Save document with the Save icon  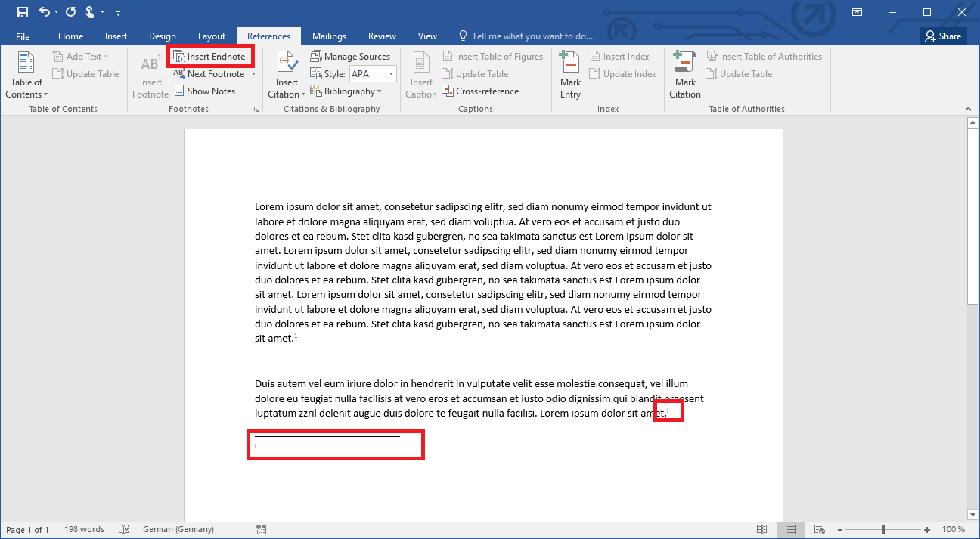[23, 12]
